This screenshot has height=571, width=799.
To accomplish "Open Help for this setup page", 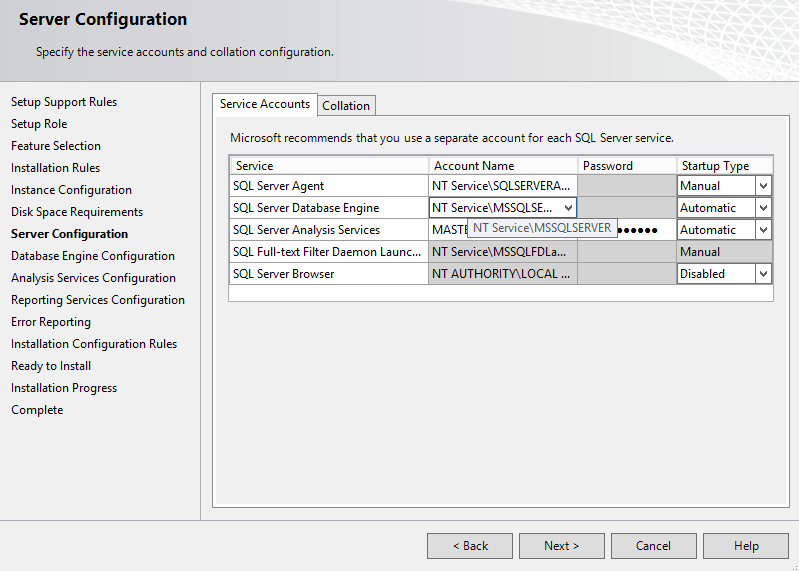I will tap(746, 546).
